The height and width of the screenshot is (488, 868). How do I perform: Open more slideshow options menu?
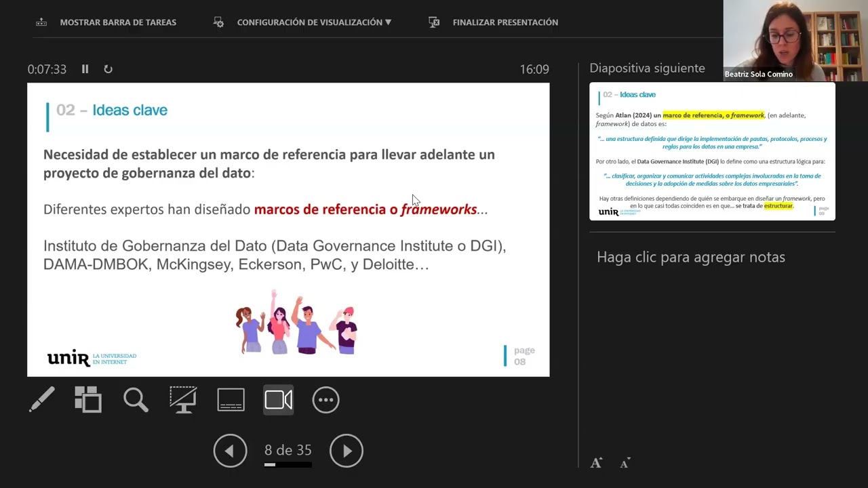325,399
